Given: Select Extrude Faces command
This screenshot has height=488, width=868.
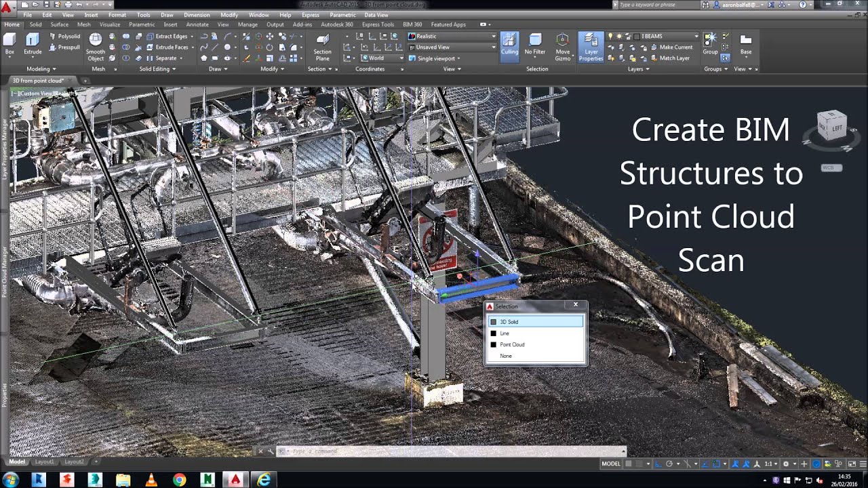Looking at the screenshot, I should (167, 47).
